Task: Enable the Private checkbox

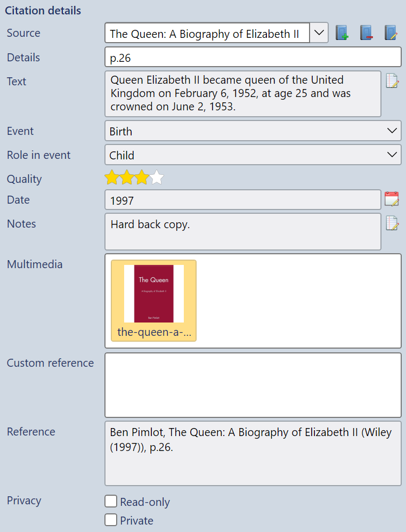Action: pyautogui.click(x=111, y=520)
